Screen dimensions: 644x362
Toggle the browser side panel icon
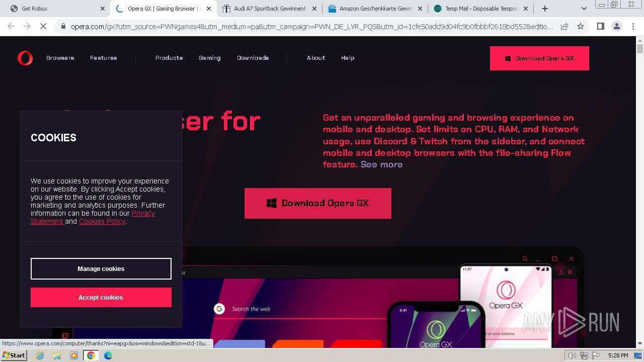(x=600, y=26)
